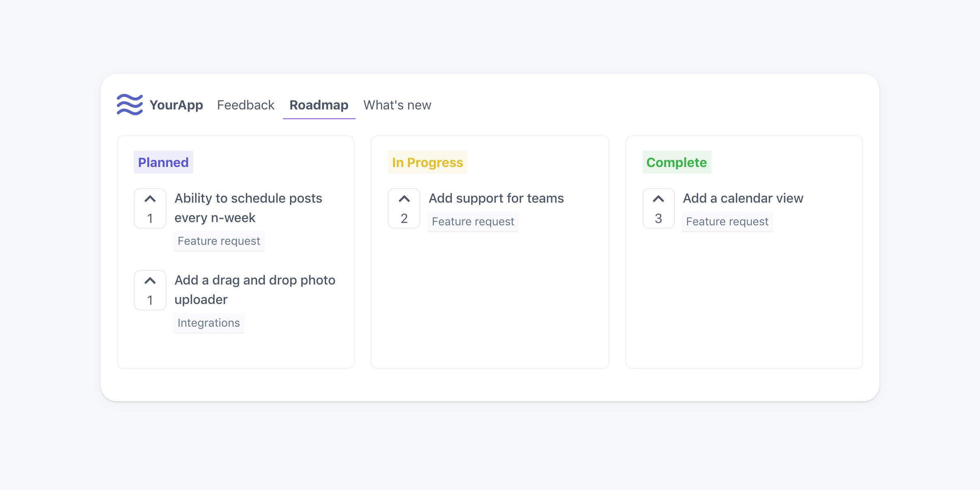Image resolution: width=980 pixels, height=490 pixels.
Task: Open Add a drag and drop photo uploader
Action: [x=255, y=290]
